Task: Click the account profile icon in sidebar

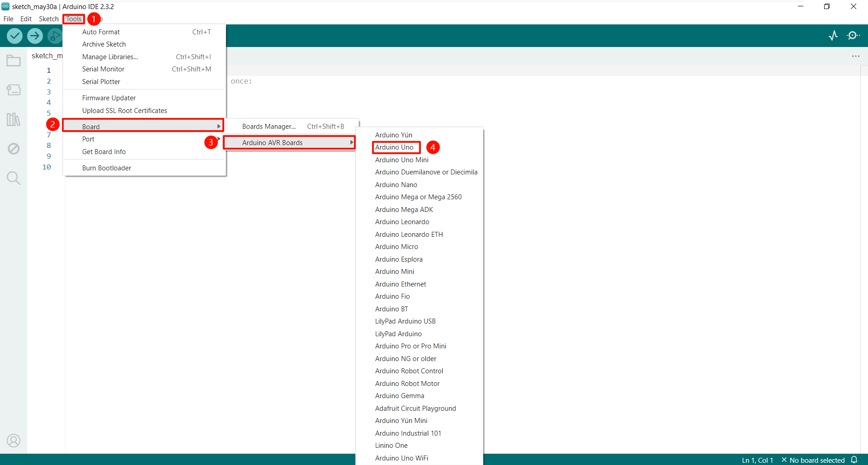Action: (14, 441)
